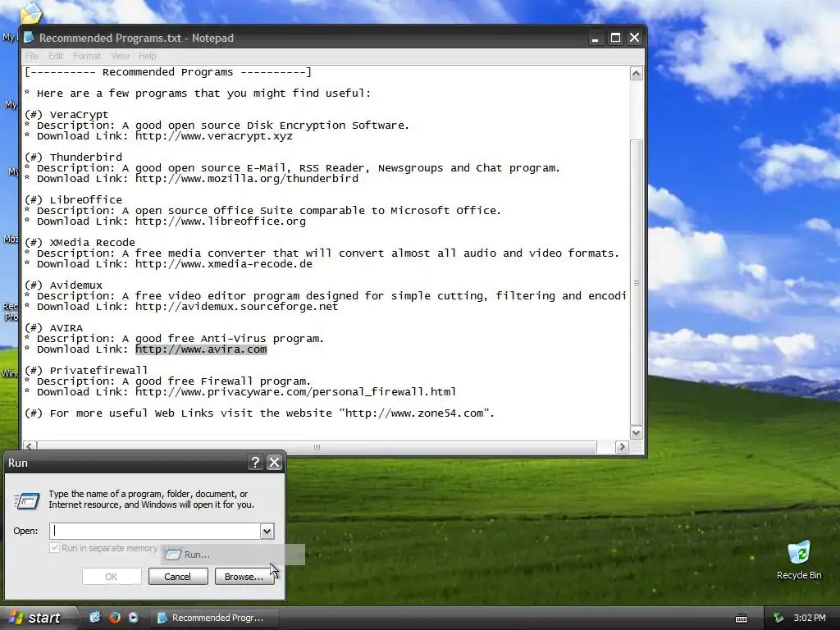Click Browse... in the Run dialog
This screenshot has height=630, width=840.
click(244, 577)
